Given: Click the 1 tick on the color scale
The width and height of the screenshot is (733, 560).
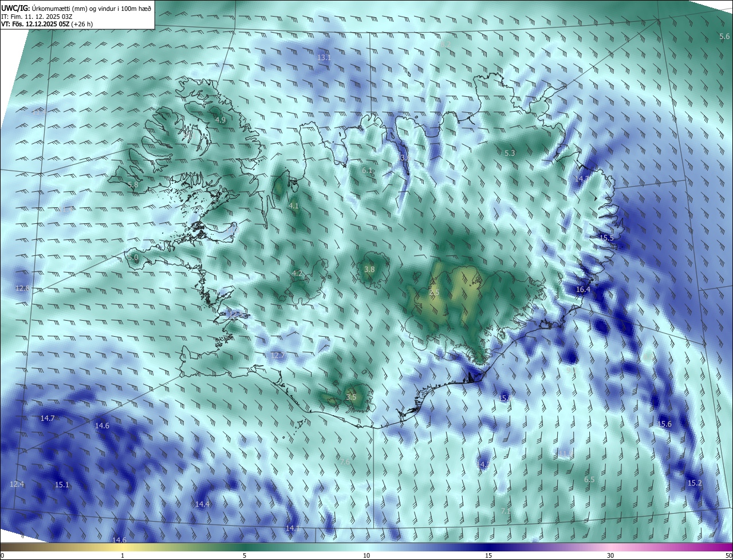Looking at the screenshot, I should point(123,556).
